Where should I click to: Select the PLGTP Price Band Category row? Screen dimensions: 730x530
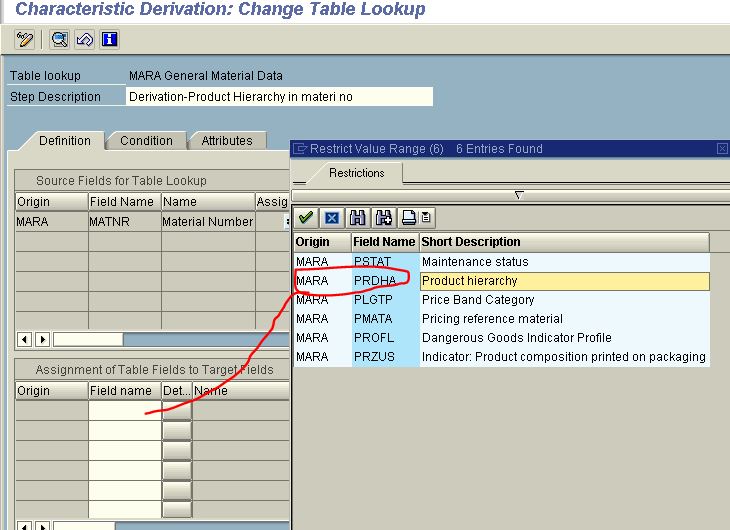(x=502, y=300)
